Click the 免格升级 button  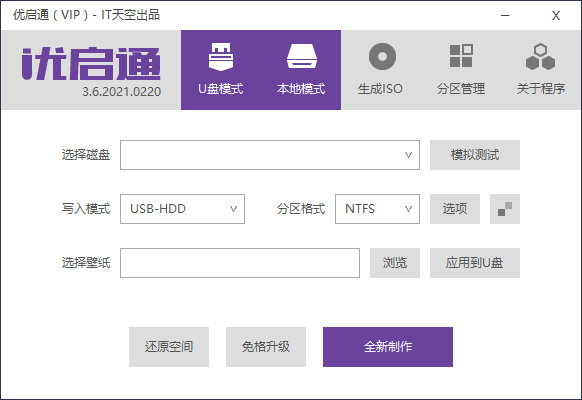coord(266,347)
